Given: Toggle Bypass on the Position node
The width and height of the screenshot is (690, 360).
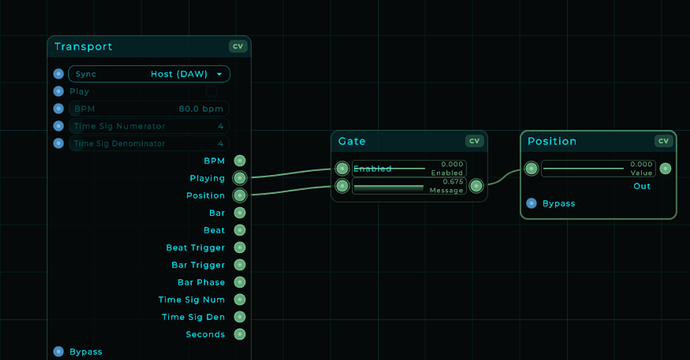Looking at the screenshot, I should (532, 203).
